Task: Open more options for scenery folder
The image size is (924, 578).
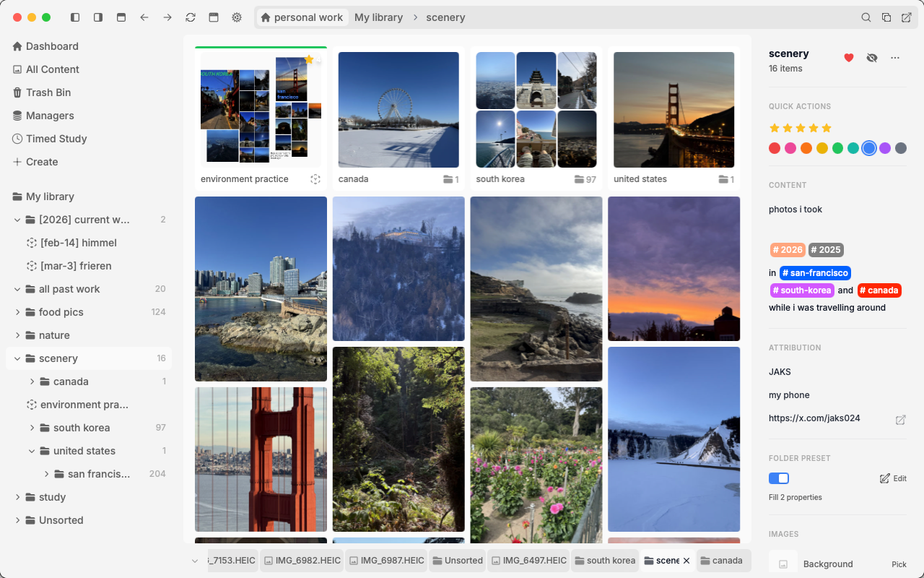Action: coord(895,57)
